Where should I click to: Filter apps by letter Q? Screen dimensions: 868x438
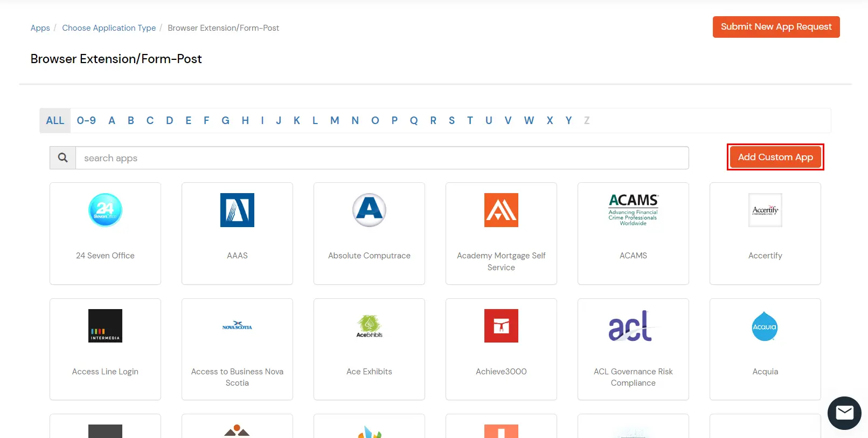414,120
